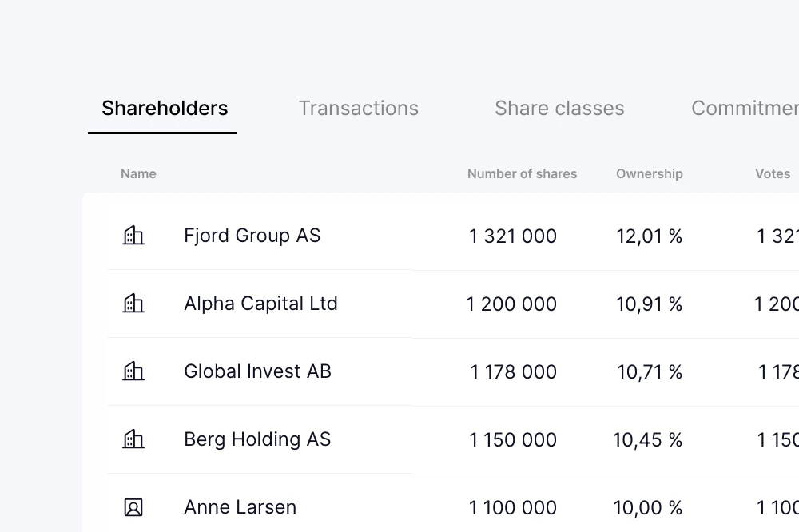This screenshot has height=532, width=799.
Task: Open shareholder Fjord Group AS
Action: [x=252, y=236]
